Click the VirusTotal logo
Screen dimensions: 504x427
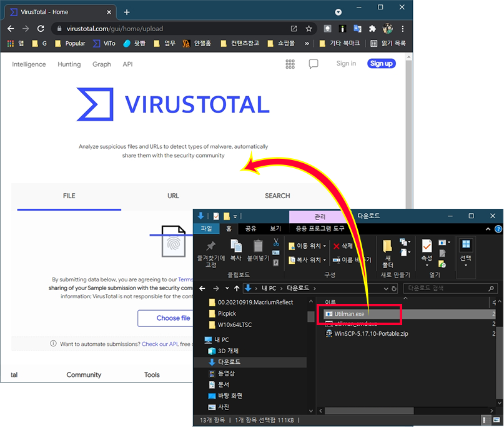173,104
